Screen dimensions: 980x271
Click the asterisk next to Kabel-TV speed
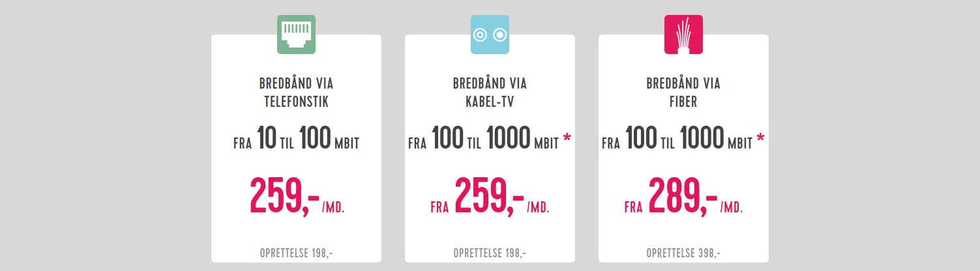(x=567, y=139)
